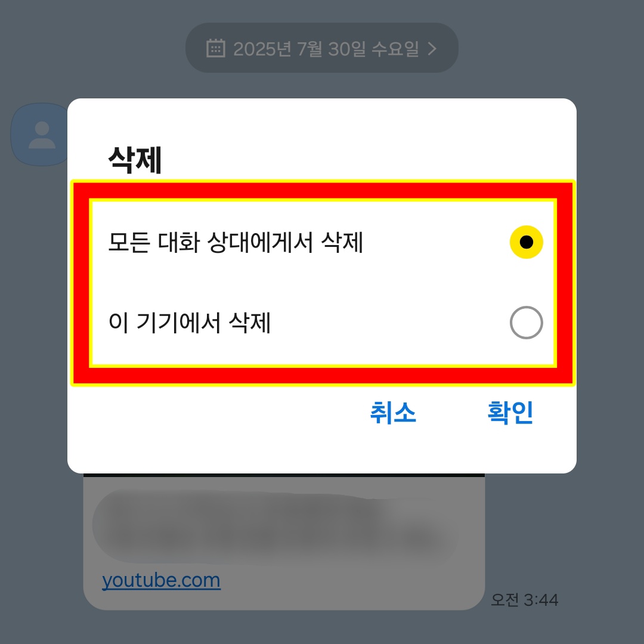Tap the date pill's dark rounded background
This screenshot has height=644, width=644.
321,48
